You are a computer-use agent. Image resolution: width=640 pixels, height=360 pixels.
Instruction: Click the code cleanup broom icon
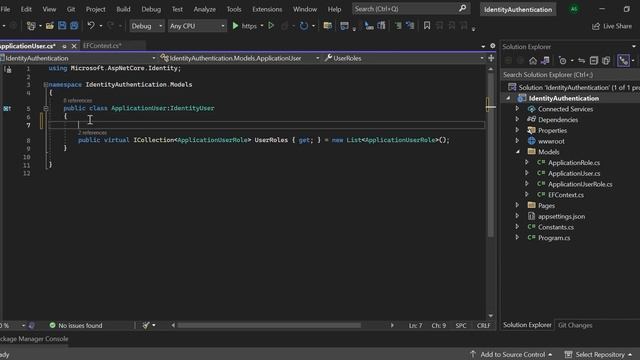[146, 325]
